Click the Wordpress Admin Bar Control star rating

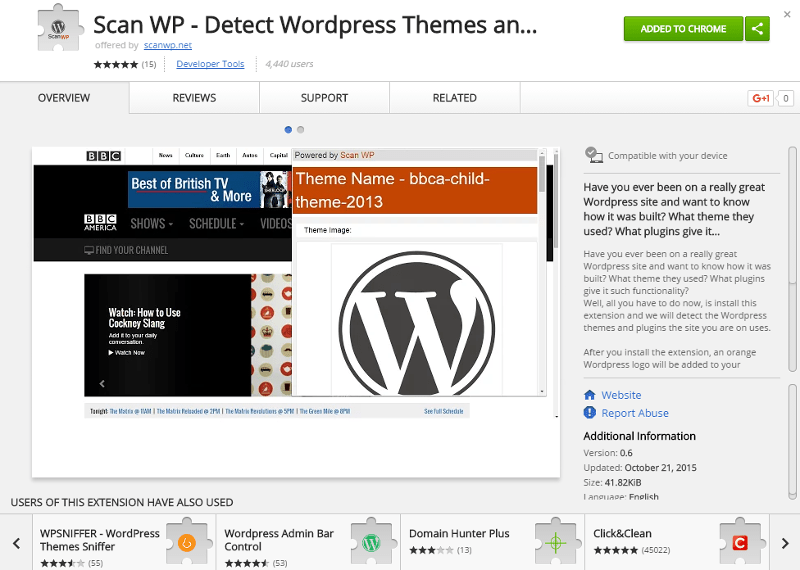247,563
